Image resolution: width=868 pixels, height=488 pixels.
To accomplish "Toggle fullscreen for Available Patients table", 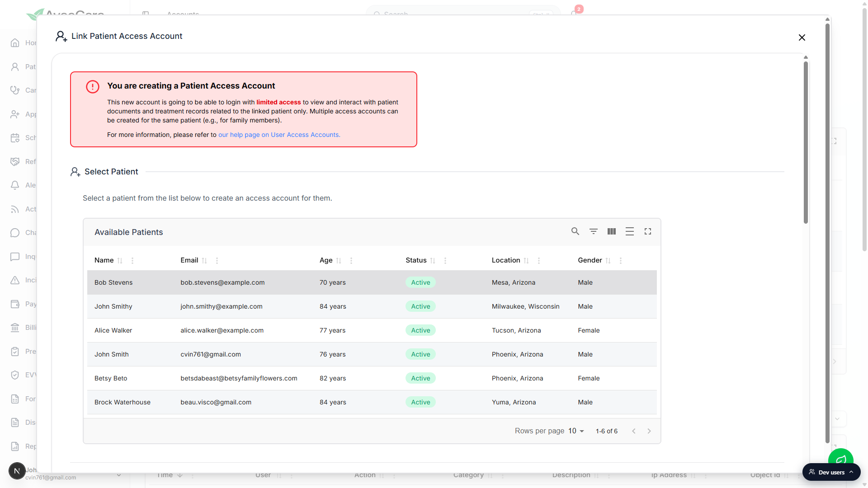I will [x=647, y=231].
